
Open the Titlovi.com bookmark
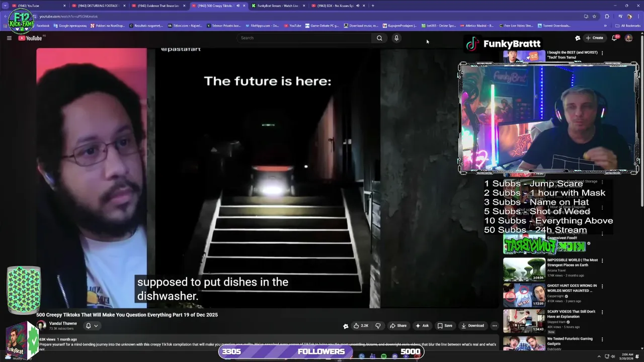(x=184, y=26)
